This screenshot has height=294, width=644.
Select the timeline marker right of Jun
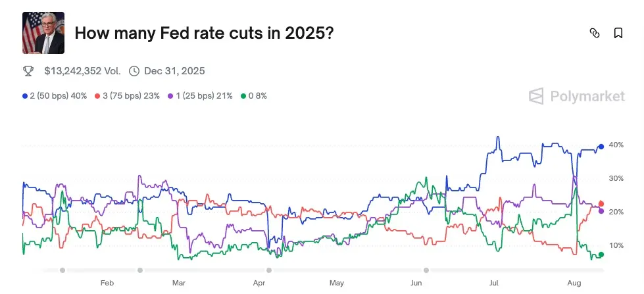coord(426,270)
